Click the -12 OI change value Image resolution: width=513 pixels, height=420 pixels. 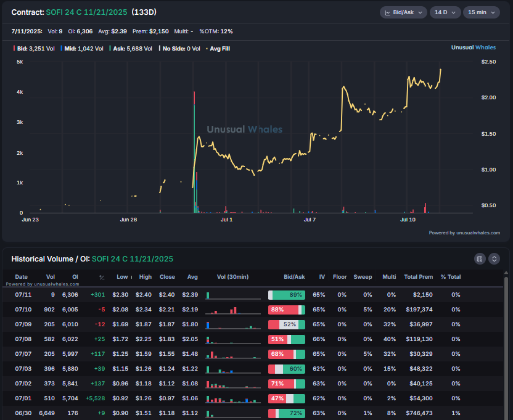pos(100,324)
